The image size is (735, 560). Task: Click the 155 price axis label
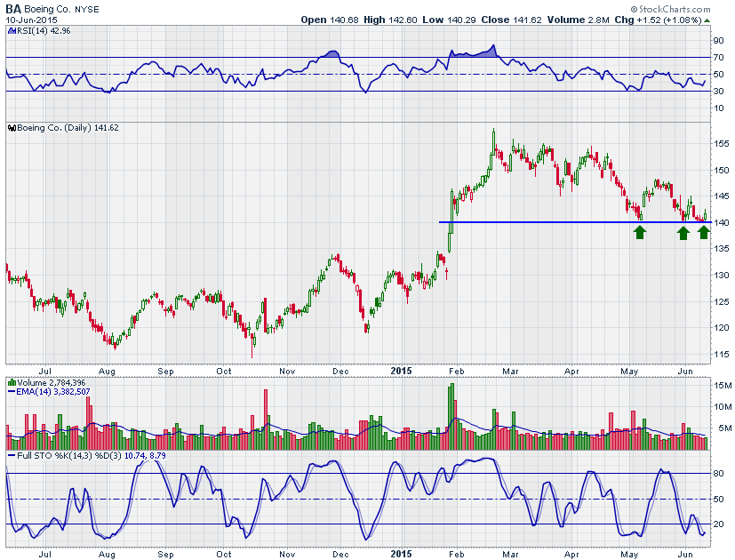(x=723, y=143)
